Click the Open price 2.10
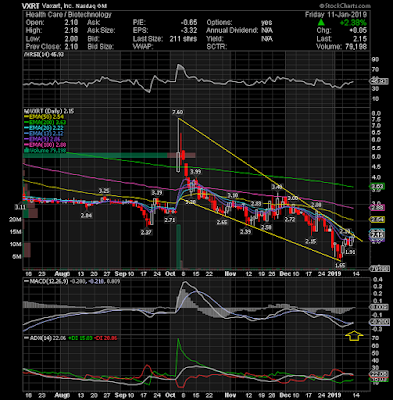This screenshot has width=393, height=400. coord(71,23)
